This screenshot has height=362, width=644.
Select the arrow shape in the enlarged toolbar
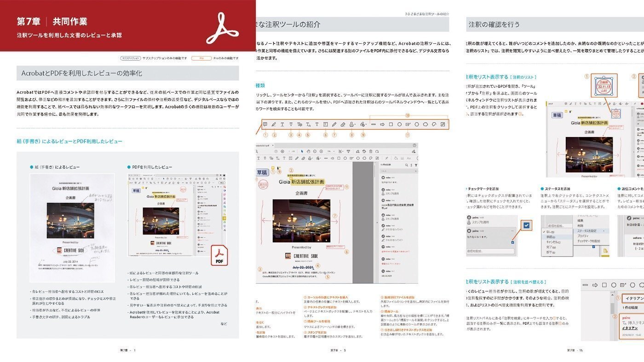(382, 124)
